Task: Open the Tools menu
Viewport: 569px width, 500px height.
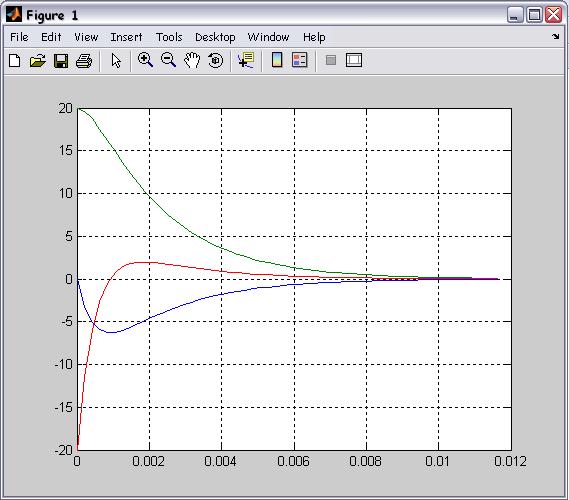Action: coord(169,37)
